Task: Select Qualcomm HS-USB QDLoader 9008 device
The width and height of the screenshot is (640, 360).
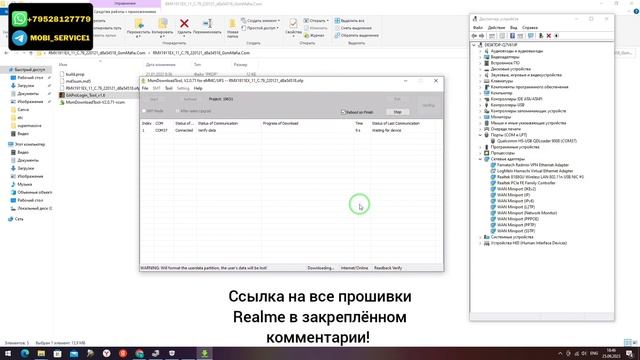Action: click(x=536, y=141)
